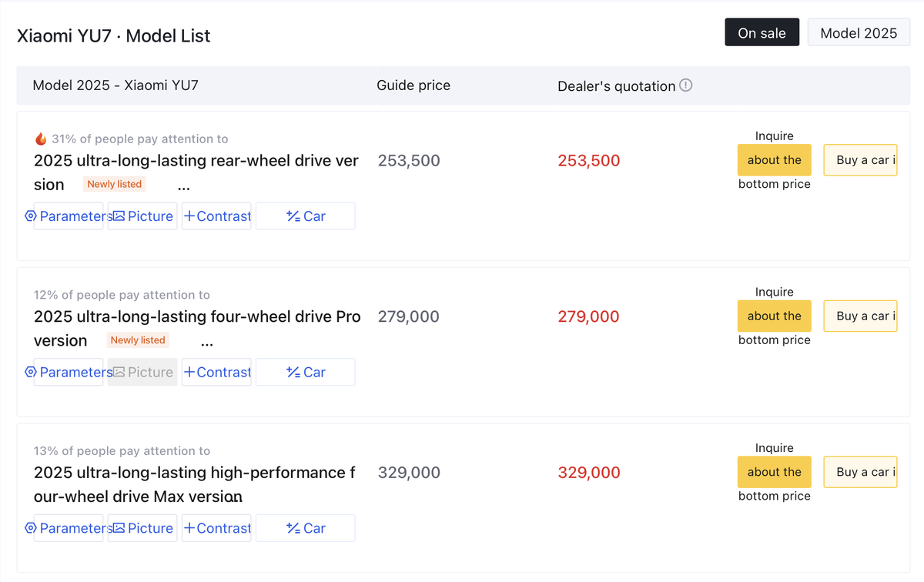Image resolution: width=924 pixels, height=582 pixels.
Task: Open Parameters for four-wheel drive Pro version
Action: click(x=69, y=373)
